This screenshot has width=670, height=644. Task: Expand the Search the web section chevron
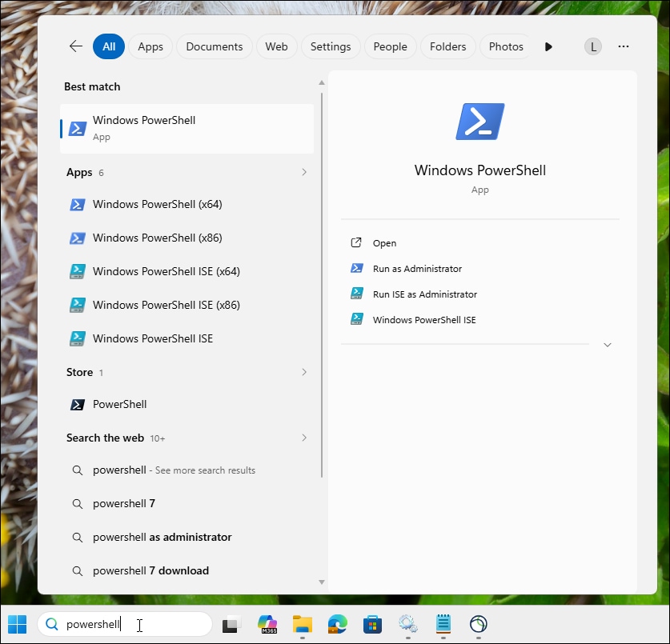click(304, 438)
